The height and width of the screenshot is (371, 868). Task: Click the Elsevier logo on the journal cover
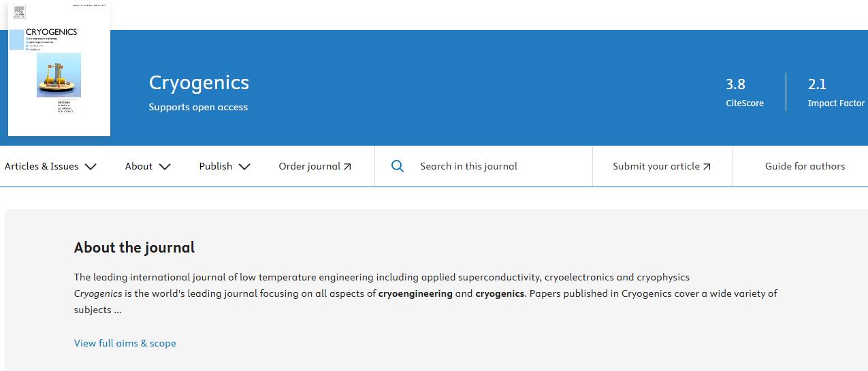tap(19, 12)
